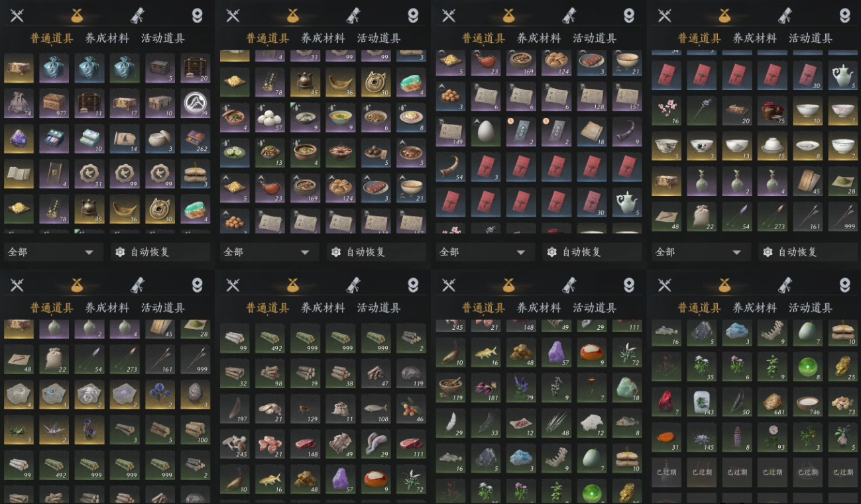861x504 pixels.
Task: Switch to 养成材料 tab in top-left panel
Action: click(107, 38)
